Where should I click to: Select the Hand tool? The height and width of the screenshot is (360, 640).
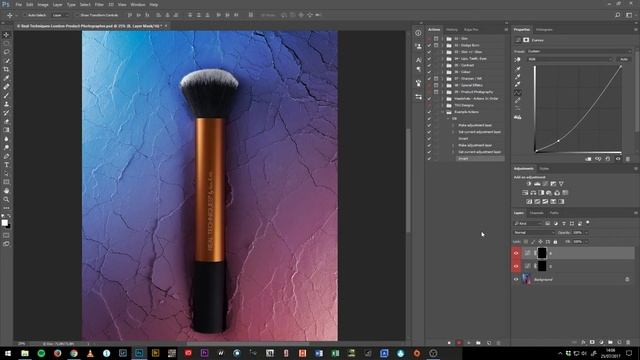click(x=6, y=191)
